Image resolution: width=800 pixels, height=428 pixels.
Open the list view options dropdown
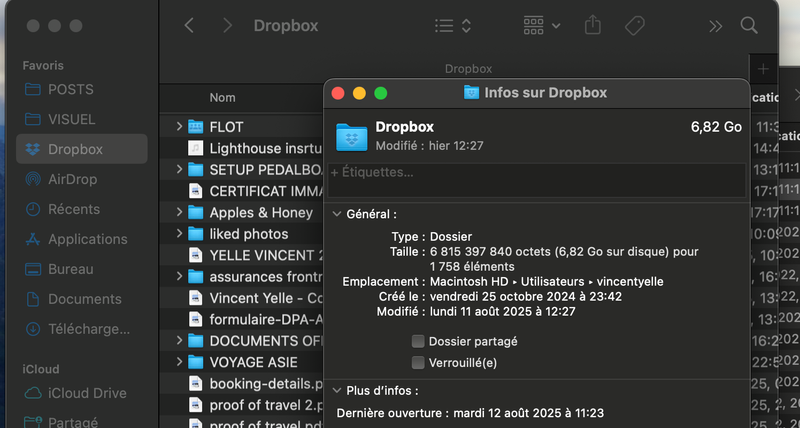455,25
